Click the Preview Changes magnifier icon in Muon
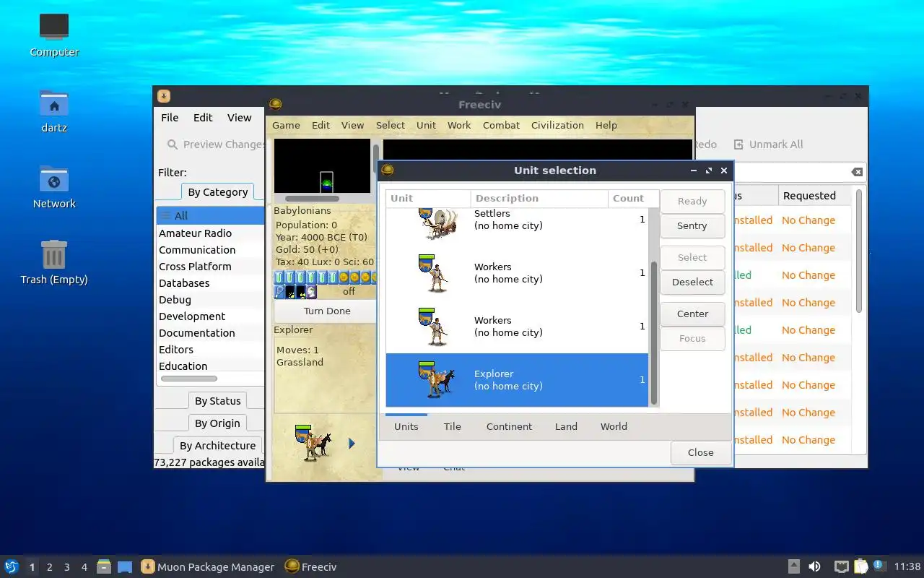This screenshot has height=578, width=924. click(x=173, y=144)
